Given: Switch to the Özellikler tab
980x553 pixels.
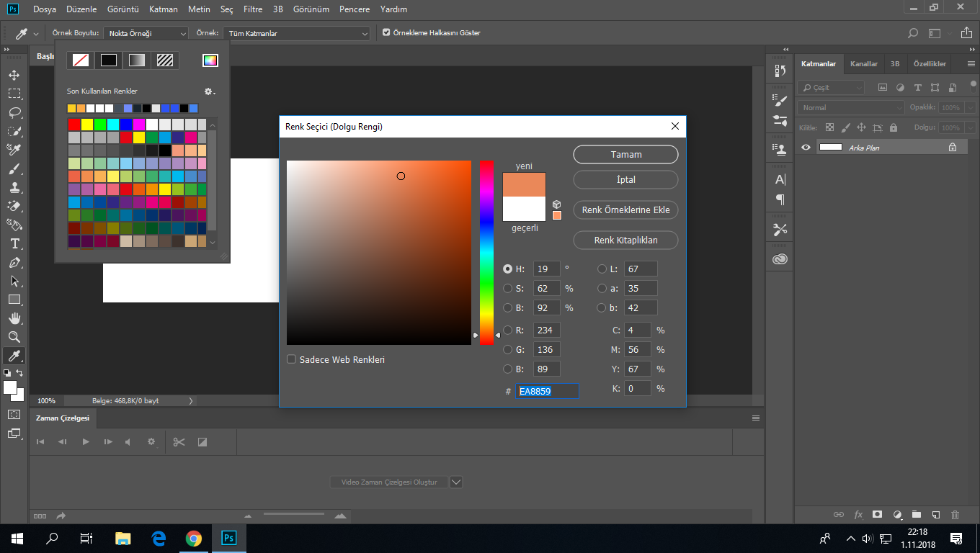Looking at the screenshot, I should (930, 63).
